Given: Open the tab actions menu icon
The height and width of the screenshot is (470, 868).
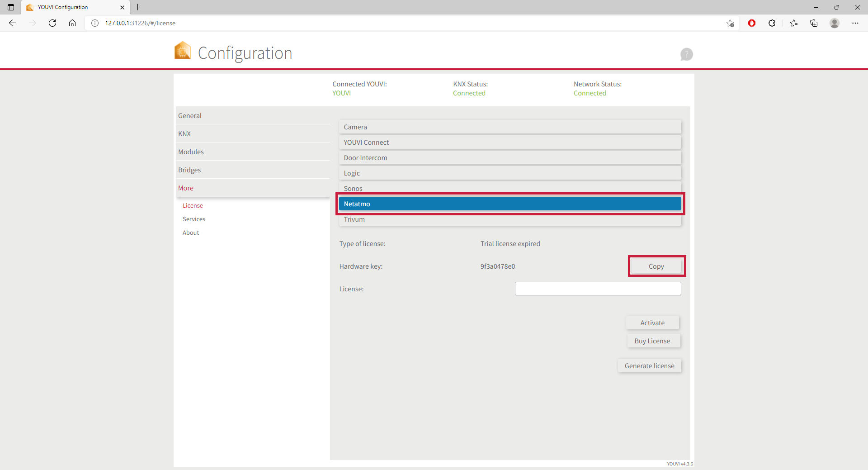Looking at the screenshot, I should [x=11, y=7].
